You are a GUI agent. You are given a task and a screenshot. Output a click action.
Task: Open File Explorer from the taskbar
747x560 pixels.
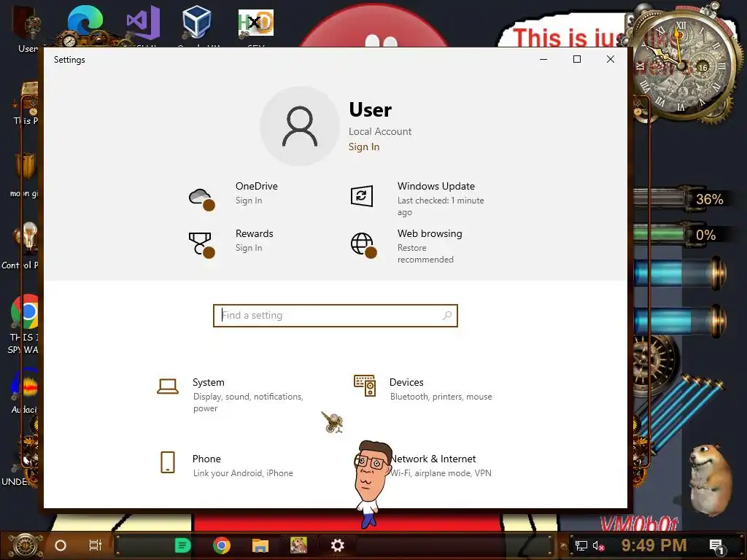(x=260, y=545)
